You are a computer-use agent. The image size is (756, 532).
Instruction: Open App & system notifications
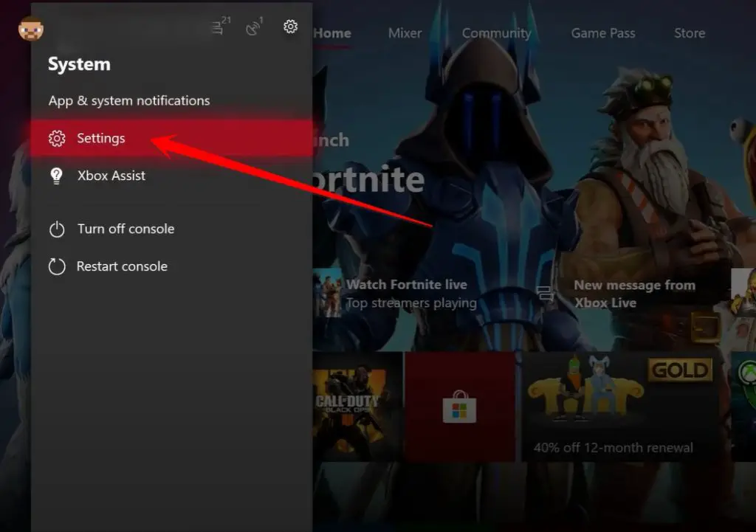click(129, 100)
